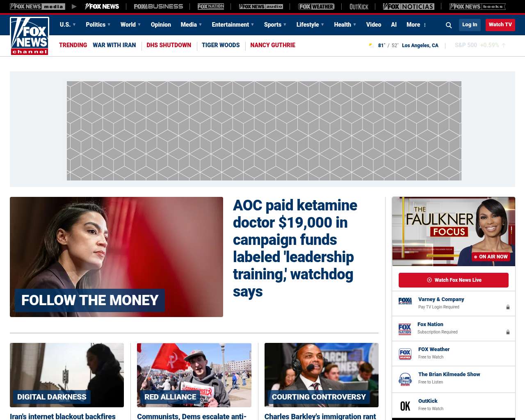This screenshot has width=525, height=420.
Task: Click the More vertical dots icon
Action: (x=425, y=25)
